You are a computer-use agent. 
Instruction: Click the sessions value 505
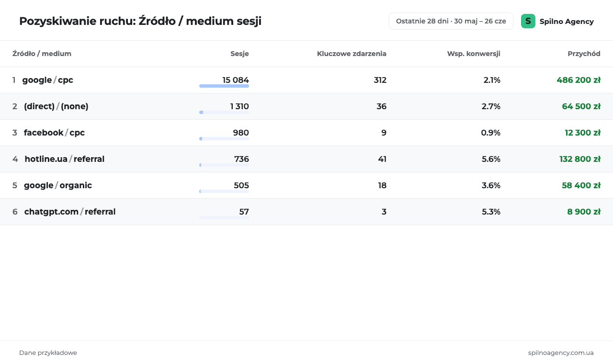[x=241, y=185]
